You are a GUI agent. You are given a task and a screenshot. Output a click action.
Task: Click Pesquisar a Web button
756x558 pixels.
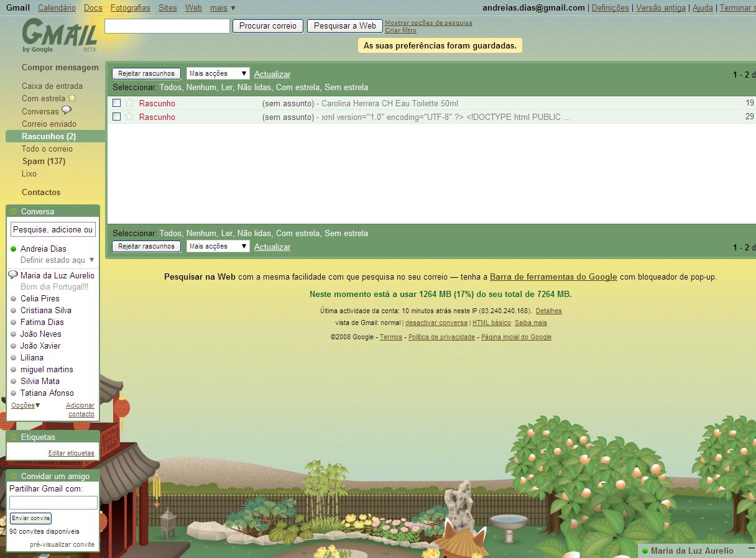pyautogui.click(x=345, y=26)
